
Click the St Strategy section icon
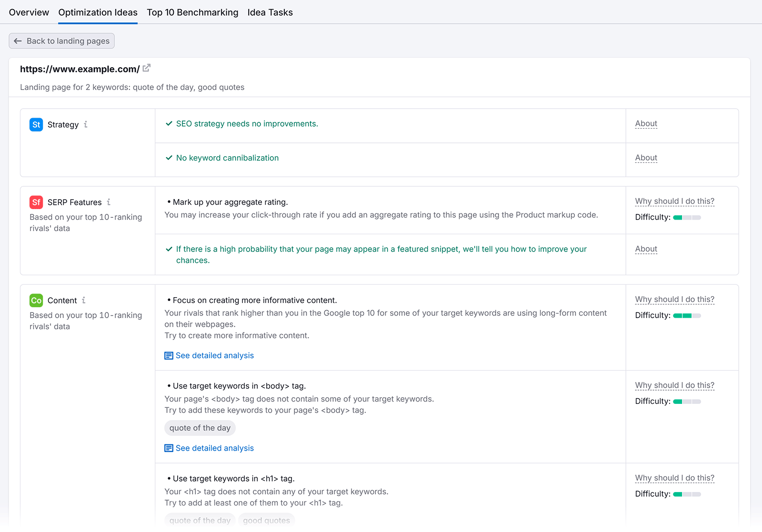pos(36,124)
